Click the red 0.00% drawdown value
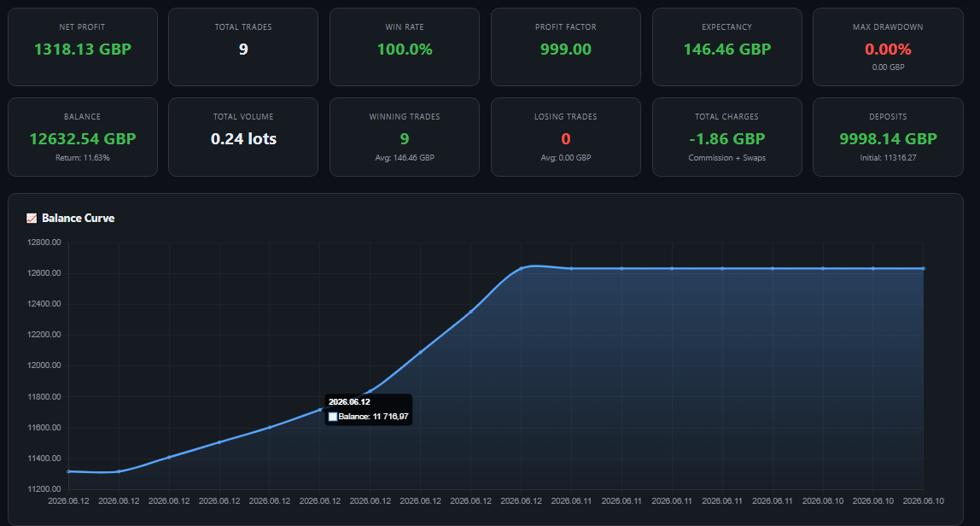980x526 pixels. pos(888,49)
